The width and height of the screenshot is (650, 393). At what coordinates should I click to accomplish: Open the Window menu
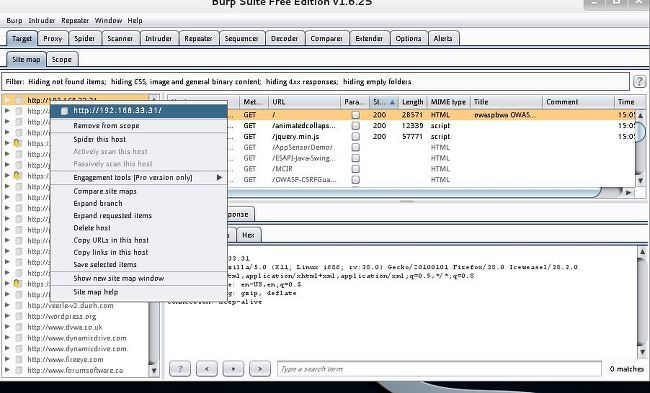pos(108,20)
